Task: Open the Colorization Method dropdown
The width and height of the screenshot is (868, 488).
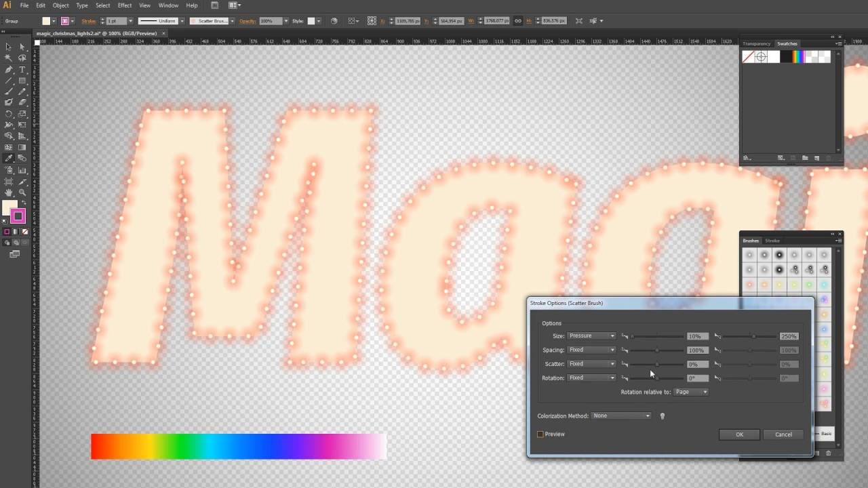Action: [x=621, y=416]
